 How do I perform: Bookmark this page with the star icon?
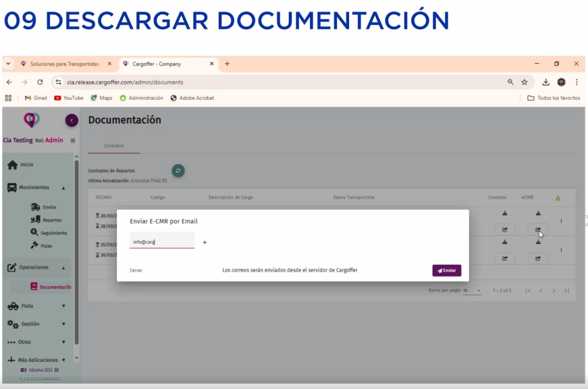pos(524,82)
